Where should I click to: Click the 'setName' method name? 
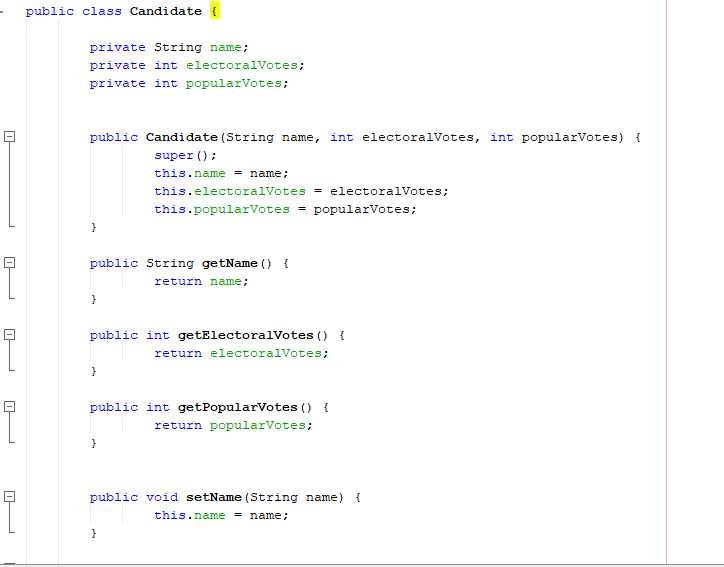click(x=214, y=498)
